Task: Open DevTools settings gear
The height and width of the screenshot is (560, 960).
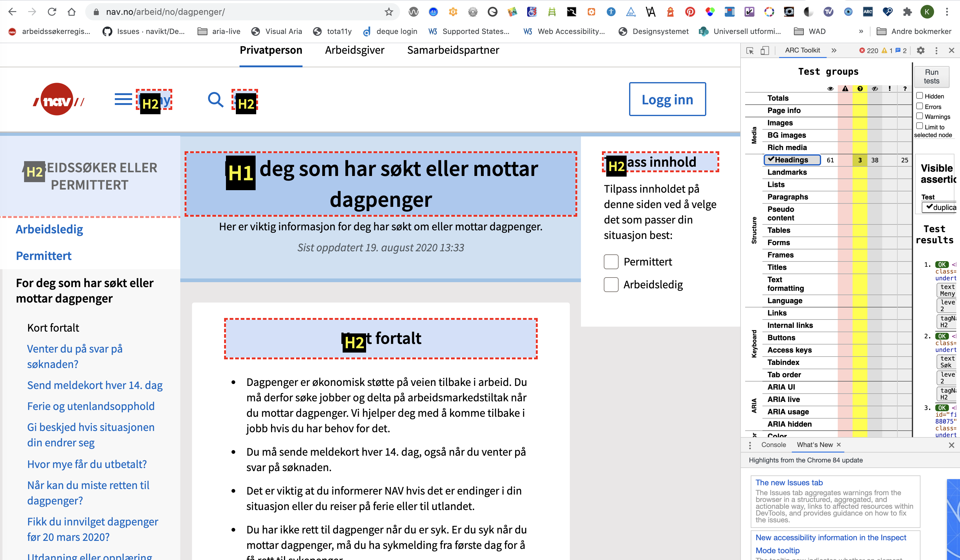Action: pyautogui.click(x=920, y=51)
